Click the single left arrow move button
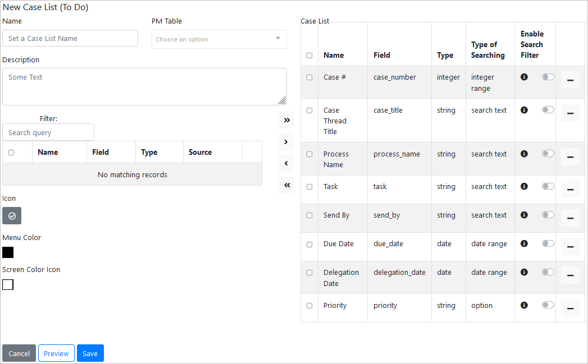The image size is (588, 364). tap(286, 163)
